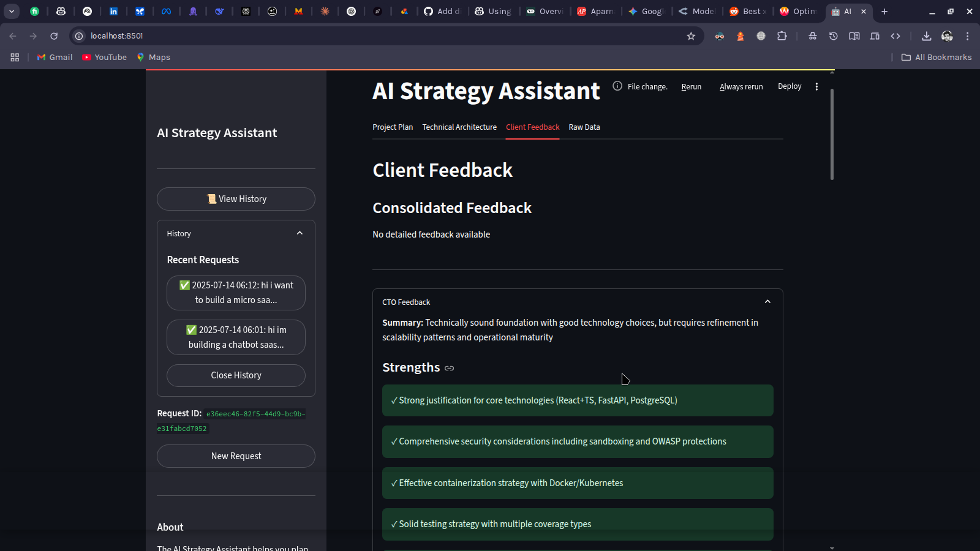Reload the page using the browser refresh icon

coord(54,36)
